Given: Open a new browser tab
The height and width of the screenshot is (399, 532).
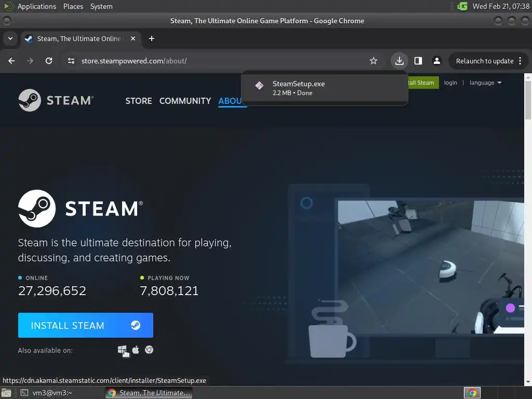Looking at the screenshot, I should 152,38.
